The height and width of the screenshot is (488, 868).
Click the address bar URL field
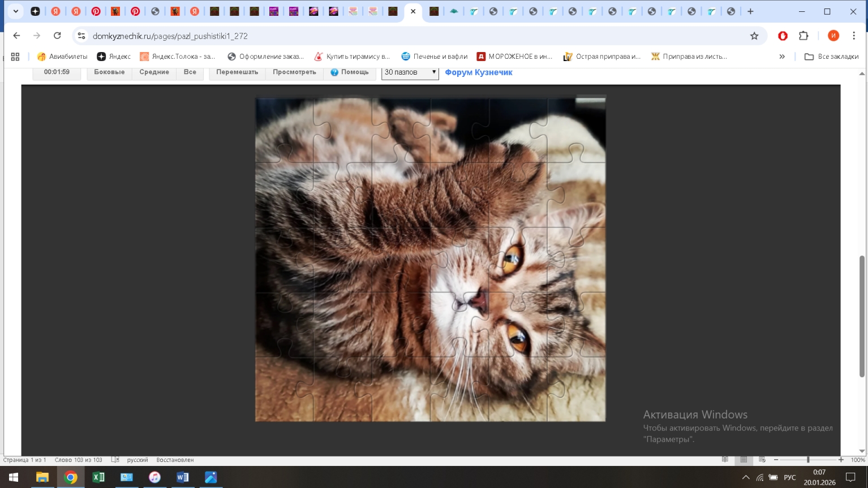(396, 36)
